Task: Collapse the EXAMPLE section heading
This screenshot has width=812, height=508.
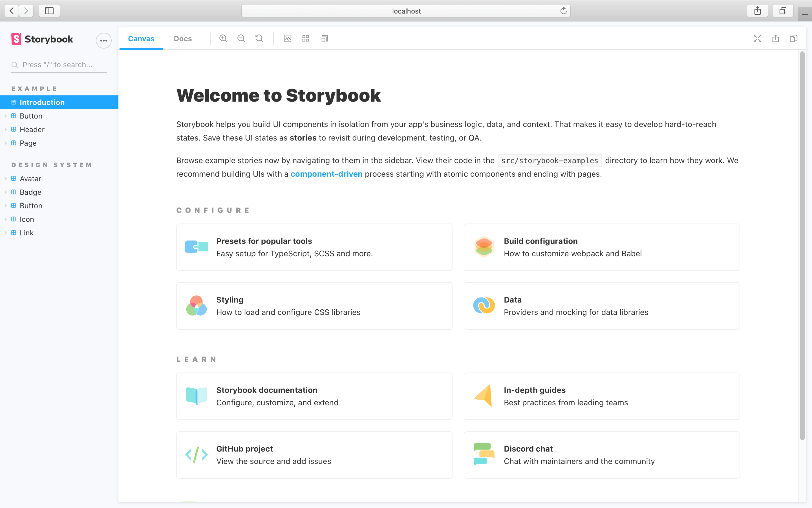Action: click(x=34, y=89)
